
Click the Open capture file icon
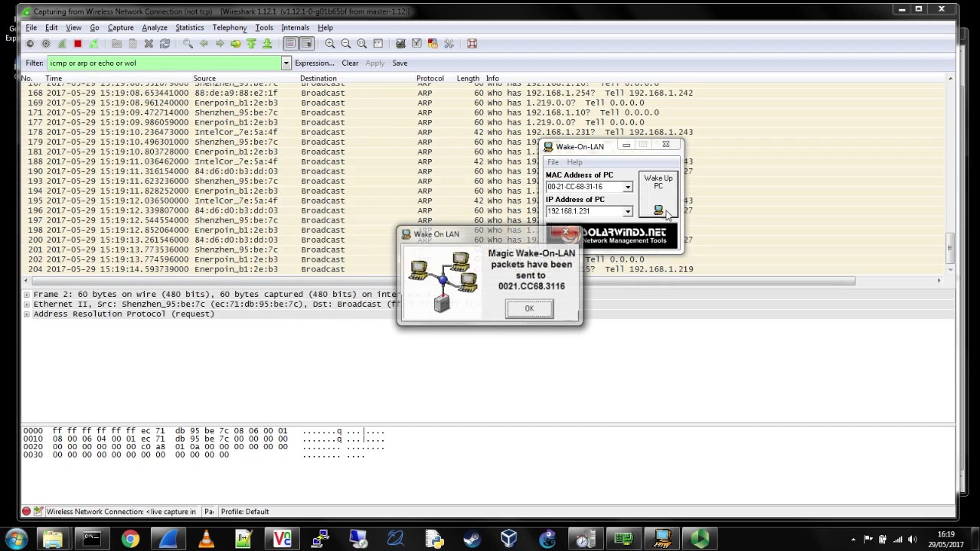point(116,44)
